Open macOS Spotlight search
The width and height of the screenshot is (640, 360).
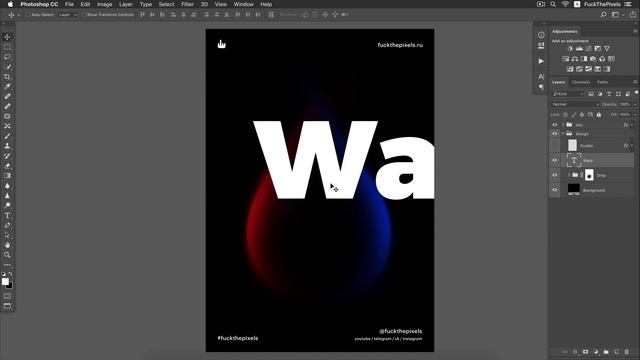[x=553, y=4]
